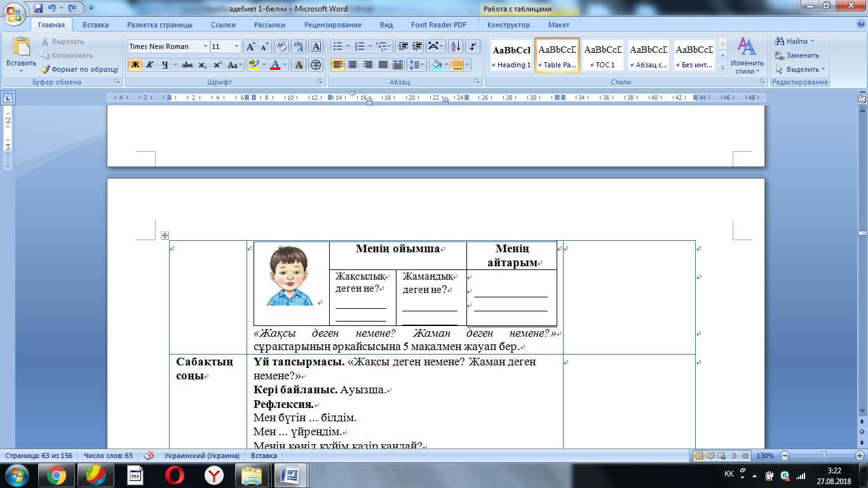Select the Heading 1 style thumbnail
The image size is (868, 488).
click(x=512, y=55)
